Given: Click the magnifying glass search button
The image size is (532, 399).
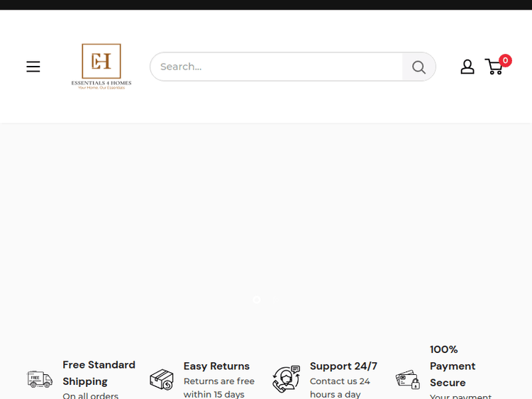Looking at the screenshot, I should coord(419,67).
